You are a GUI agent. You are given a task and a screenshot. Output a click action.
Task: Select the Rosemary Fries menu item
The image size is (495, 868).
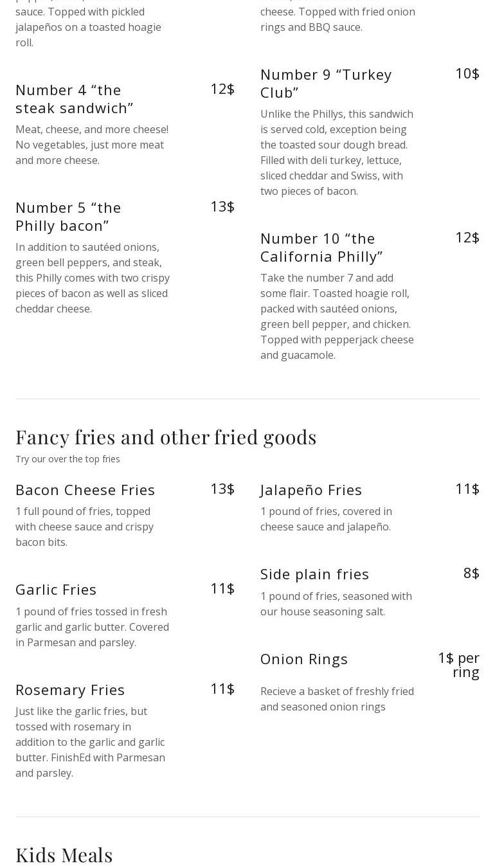tap(70, 689)
